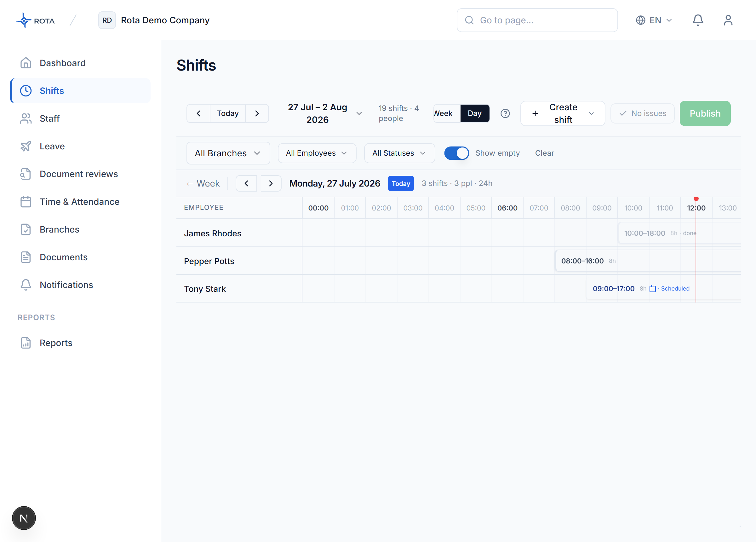Click the ROTA logo icon

pyautogui.click(x=24, y=20)
